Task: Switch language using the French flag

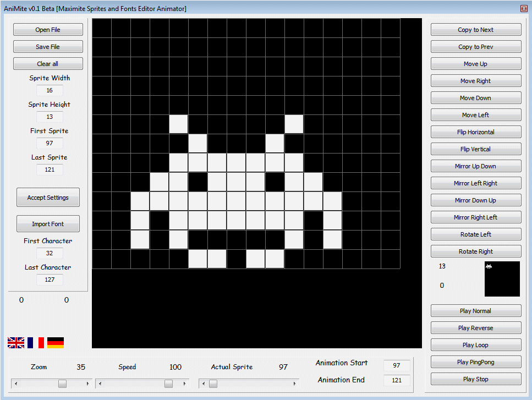Action: click(36, 343)
